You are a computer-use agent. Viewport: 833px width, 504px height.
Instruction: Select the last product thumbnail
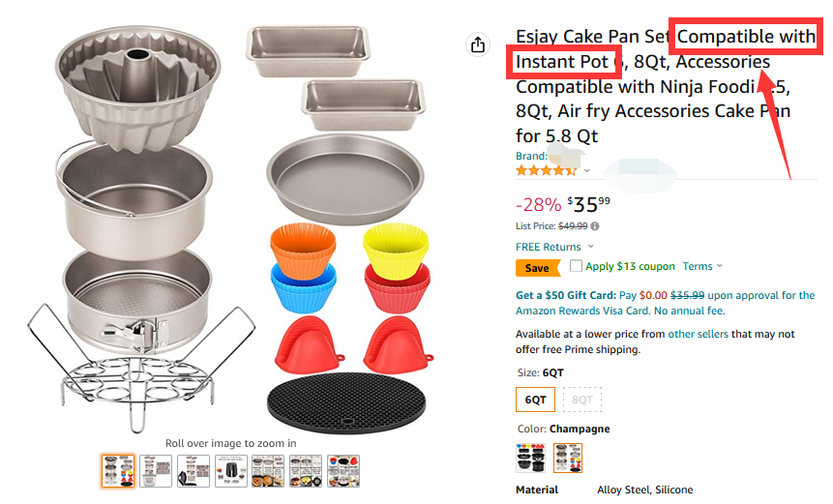(343, 470)
